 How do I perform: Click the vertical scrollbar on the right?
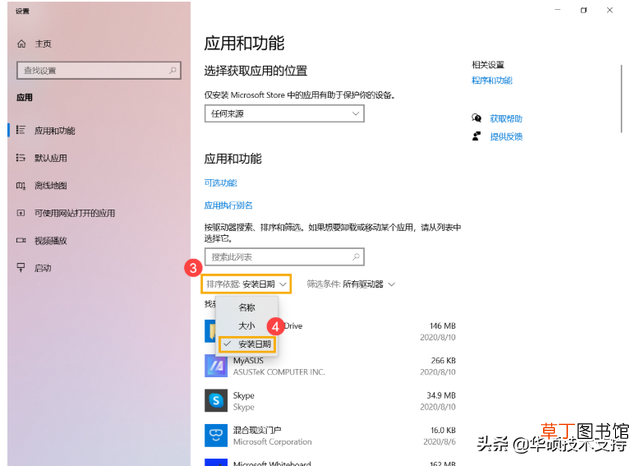(x=621, y=98)
